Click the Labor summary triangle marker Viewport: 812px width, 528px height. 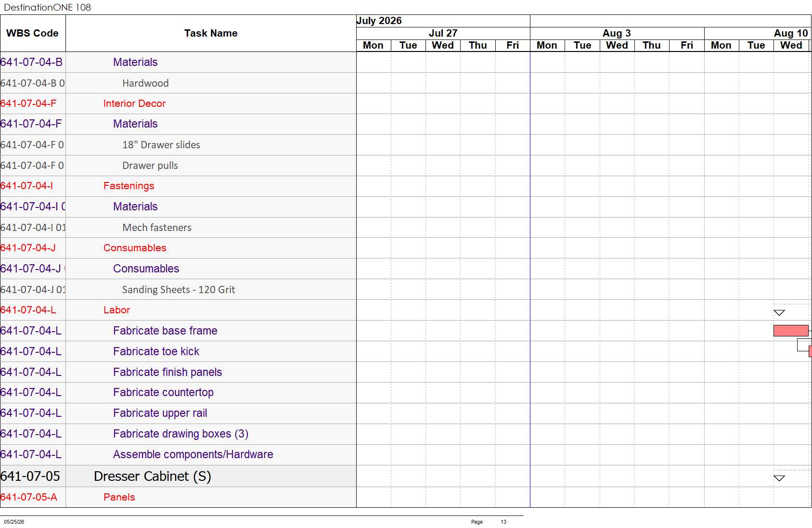(x=779, y=313)
